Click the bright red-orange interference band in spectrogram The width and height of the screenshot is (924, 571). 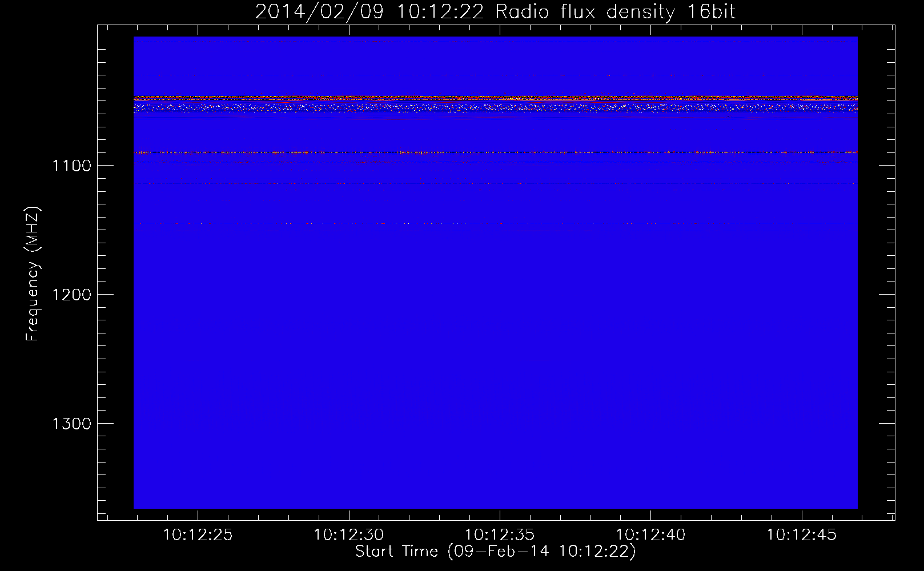pyautogui.click(x=495, y=99)
